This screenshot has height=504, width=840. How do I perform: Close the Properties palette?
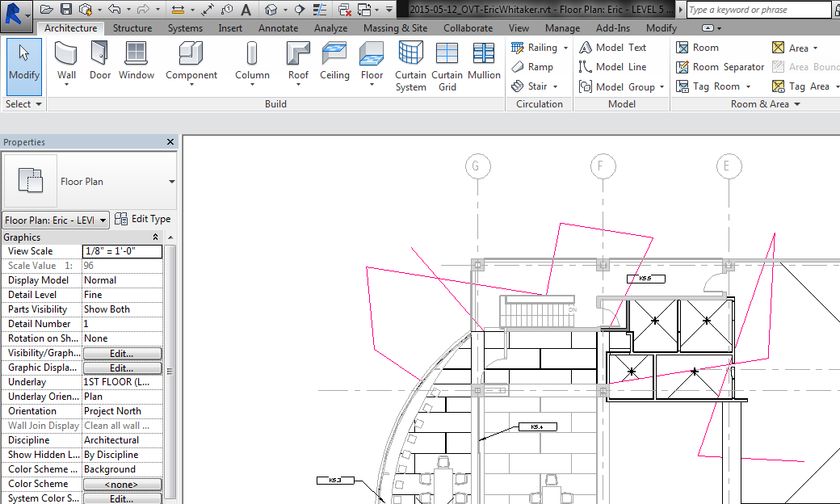(x=170, y=142)
